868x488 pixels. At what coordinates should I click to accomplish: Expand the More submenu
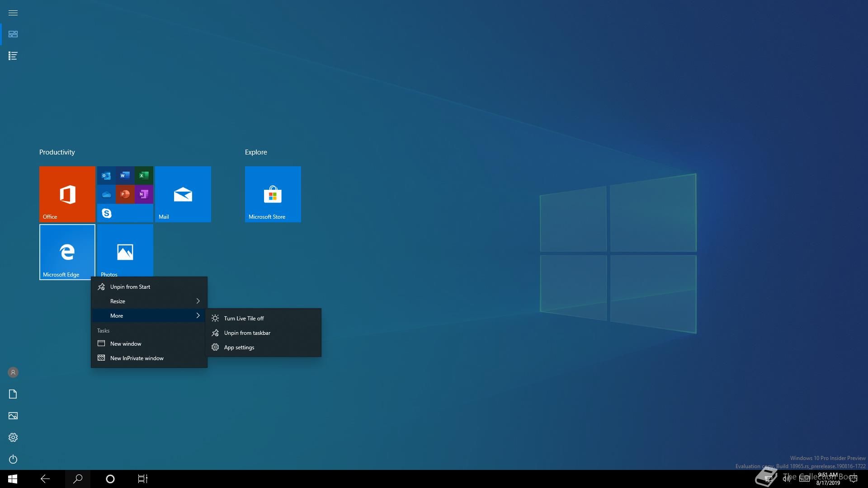(x=149, y=316)
